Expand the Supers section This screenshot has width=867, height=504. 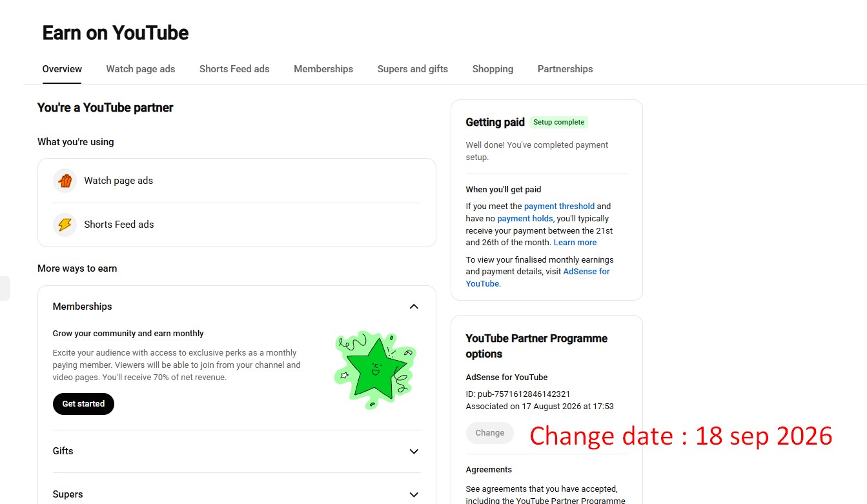point(414,494)
